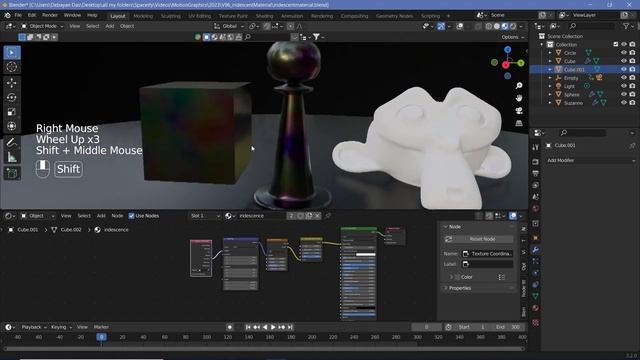
Task: Click the viewport pan hand icon
Action: (x=519, y=98)
